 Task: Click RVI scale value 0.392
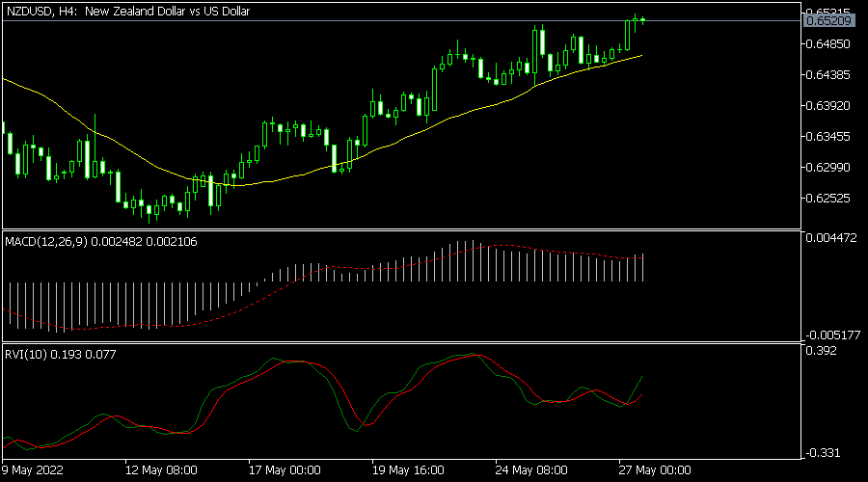click(x=822, y=350)
